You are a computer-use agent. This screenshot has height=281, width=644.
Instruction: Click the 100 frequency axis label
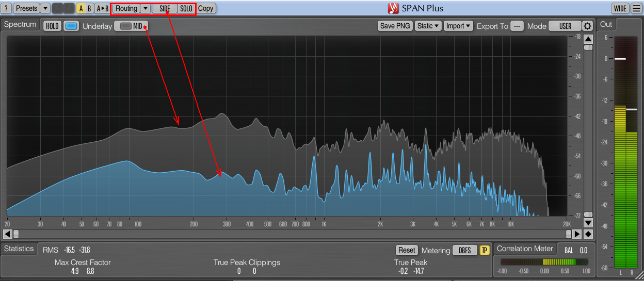pos(138,224)
